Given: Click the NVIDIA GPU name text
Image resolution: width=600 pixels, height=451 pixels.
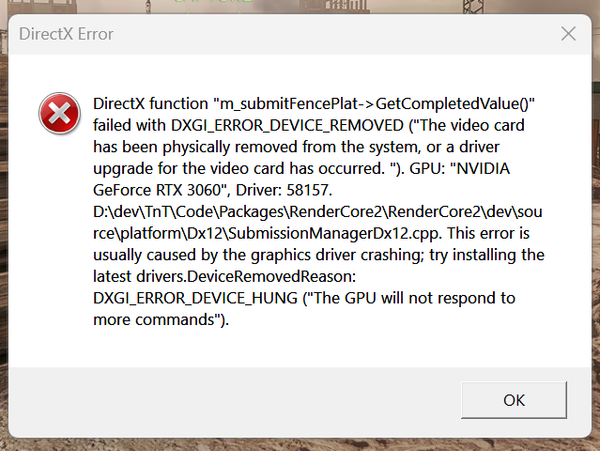Looking at the screenshot, I should pyautogui.click(x=483, y=169).
